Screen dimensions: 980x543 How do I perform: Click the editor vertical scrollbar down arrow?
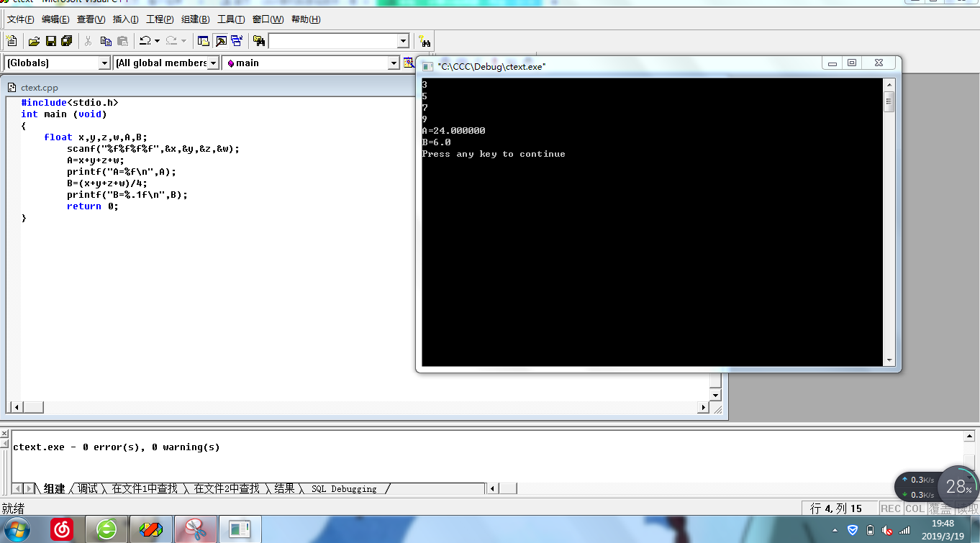[x=715, y=395]
